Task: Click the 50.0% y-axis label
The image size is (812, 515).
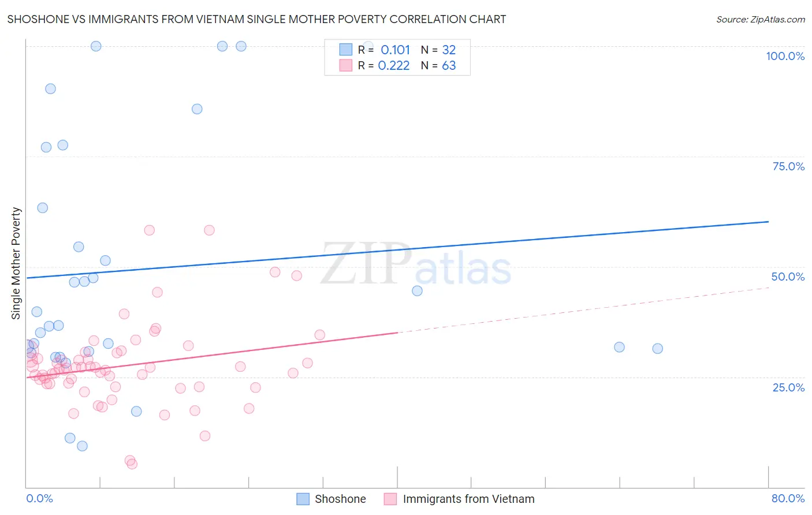Action: point(788,277)
